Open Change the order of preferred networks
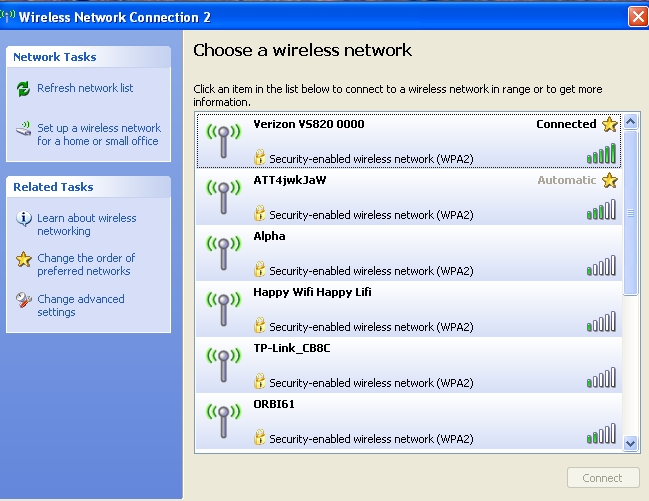The height and width of the screenshot is (501, 649). (x=86, y=265)
